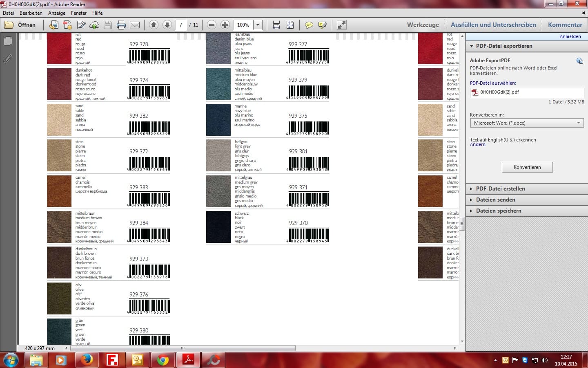Viewport: 588px width, 368px height.
Task: Click the horizontal scrollbar thumb
Action: click(x=183, y=348)
